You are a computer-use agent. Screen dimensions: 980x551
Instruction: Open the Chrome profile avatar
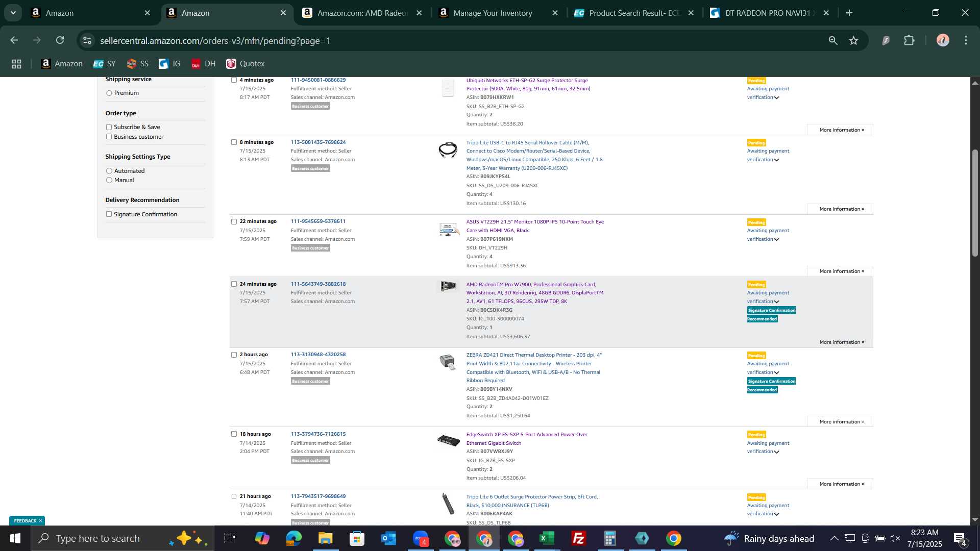pyautogui.click(x=943, y=40)
